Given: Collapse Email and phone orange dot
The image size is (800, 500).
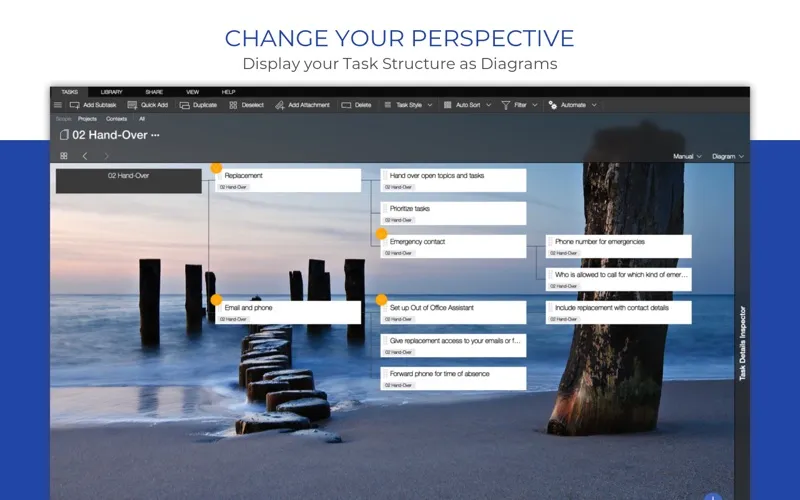Looking at the screenshot, I should tap(216, 299).
